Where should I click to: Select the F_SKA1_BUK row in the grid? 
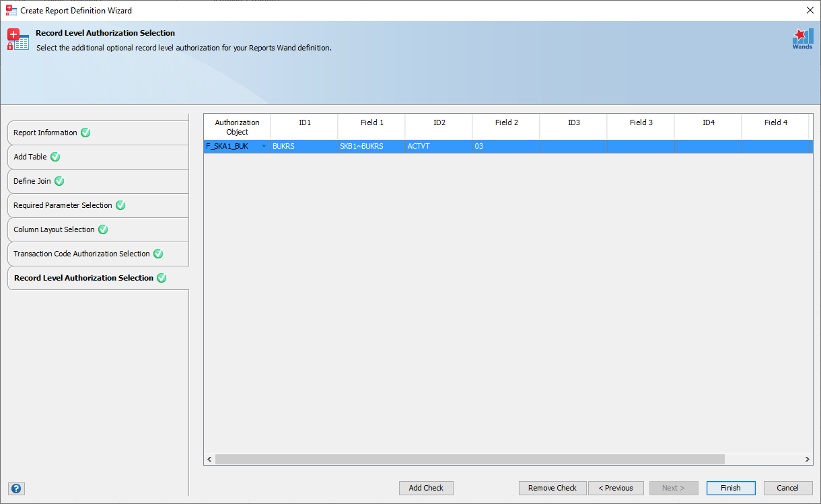click(439, 146)
